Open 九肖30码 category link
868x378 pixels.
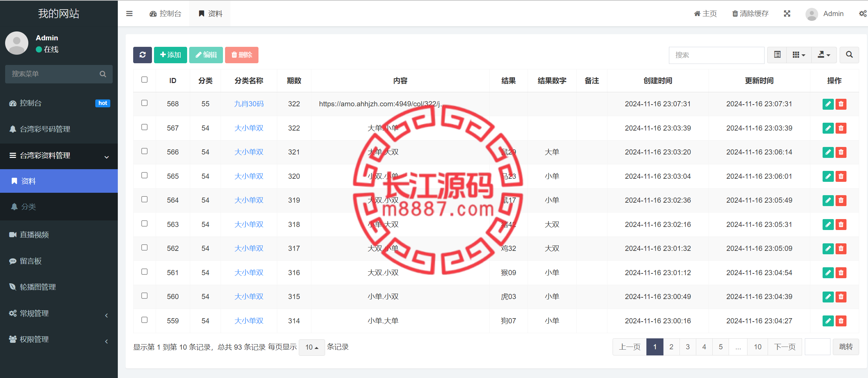(249, 104)
